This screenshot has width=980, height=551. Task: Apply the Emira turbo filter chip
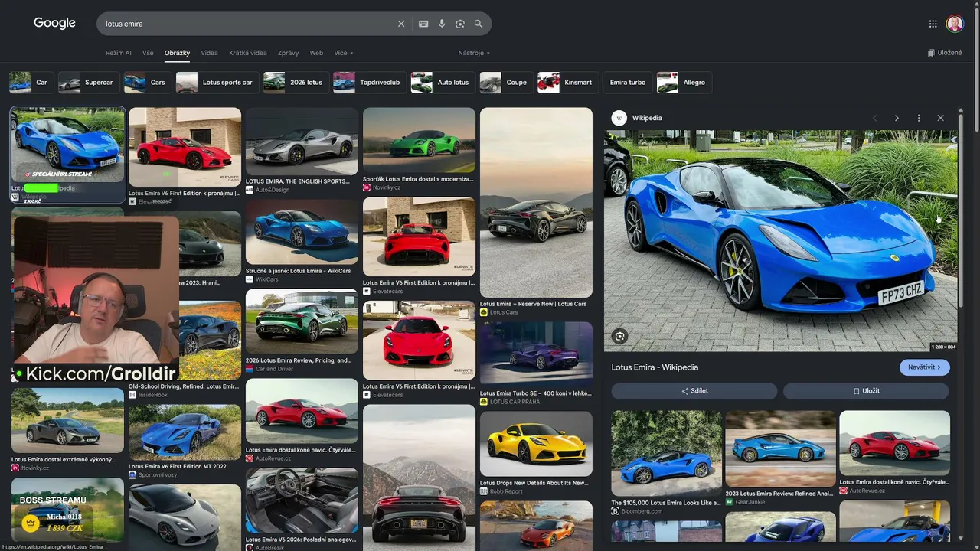tap(628, 83)
